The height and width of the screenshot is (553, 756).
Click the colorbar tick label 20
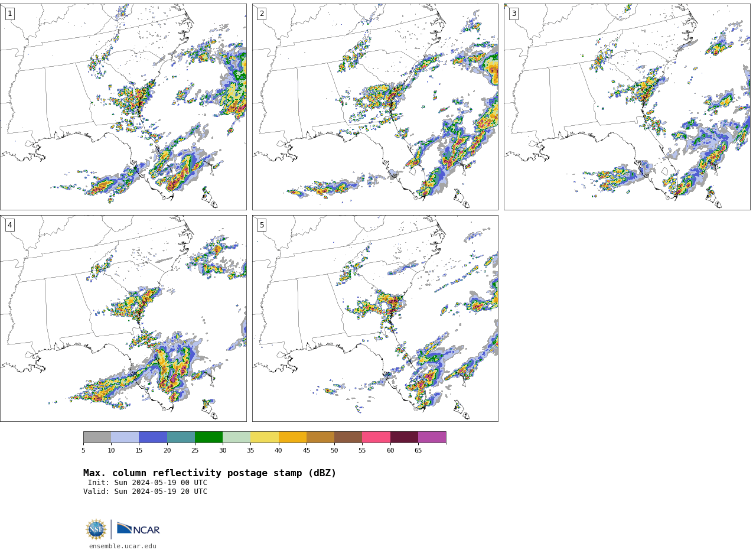[x=167, y=451]
